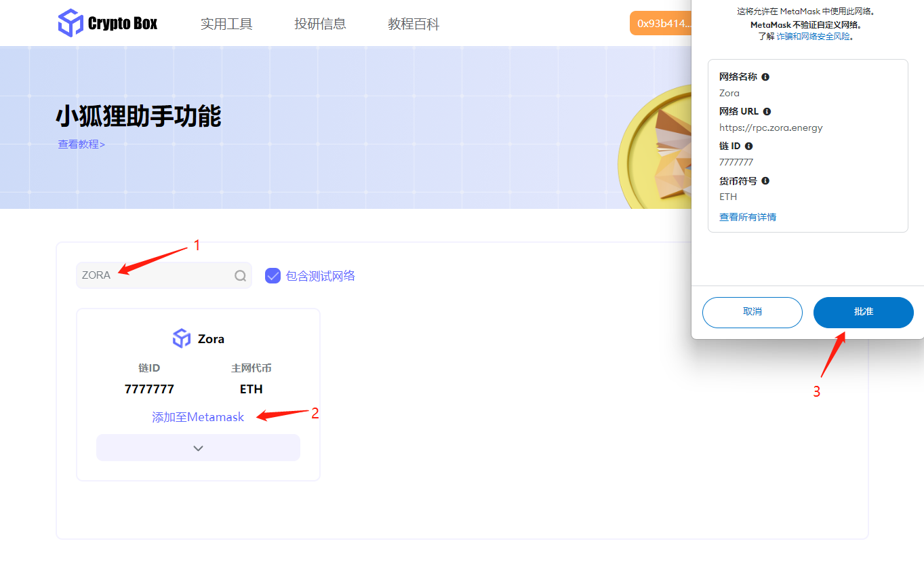Click the search magnifier icon

click(240, 275)
